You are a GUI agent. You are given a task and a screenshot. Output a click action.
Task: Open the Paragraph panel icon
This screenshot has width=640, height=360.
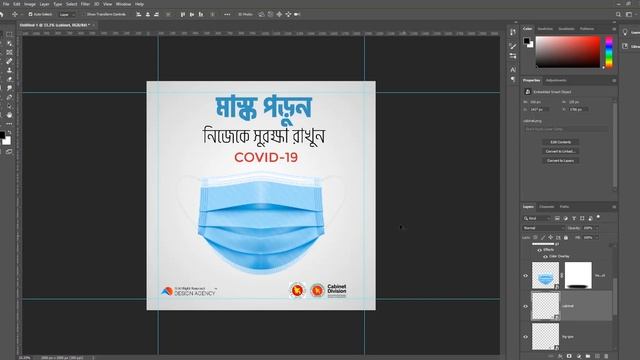pyautogui.click(x=513, y=79)
